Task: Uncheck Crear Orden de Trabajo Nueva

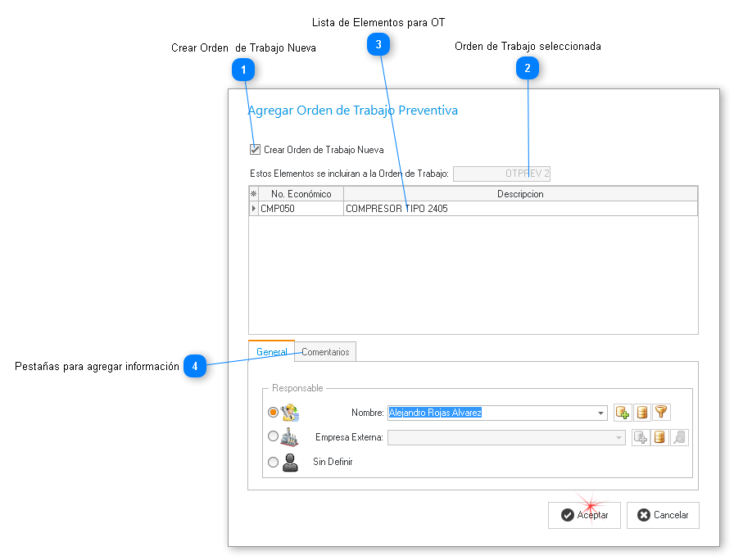Action: 256,150
